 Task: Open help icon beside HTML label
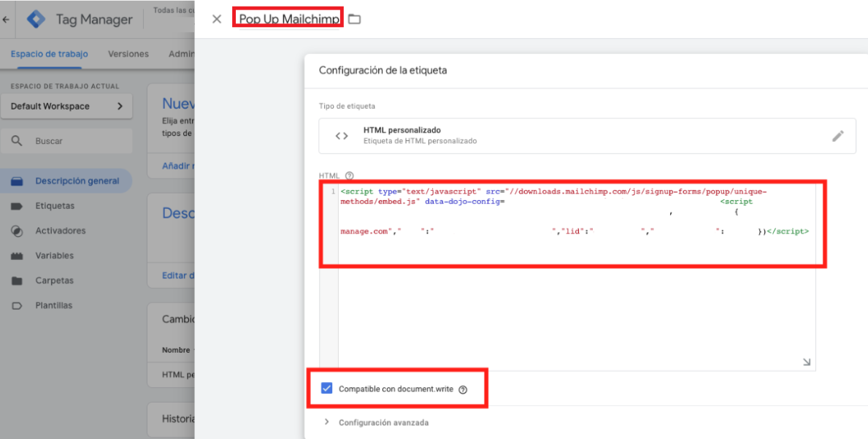[349, 175]
